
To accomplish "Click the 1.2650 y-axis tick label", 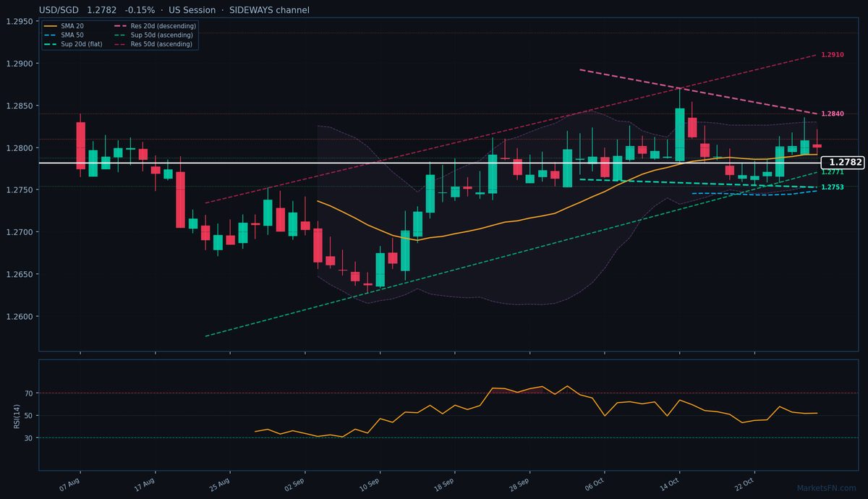I will (20, 275).
